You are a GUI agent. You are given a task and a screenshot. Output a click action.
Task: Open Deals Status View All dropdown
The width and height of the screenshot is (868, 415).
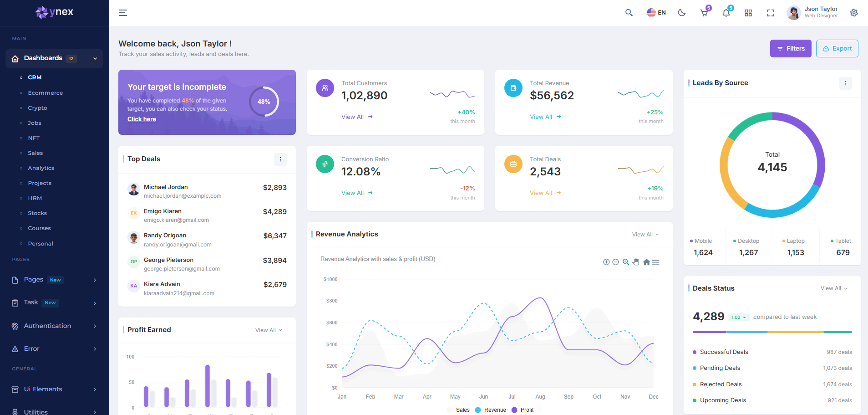click(834, 288)
